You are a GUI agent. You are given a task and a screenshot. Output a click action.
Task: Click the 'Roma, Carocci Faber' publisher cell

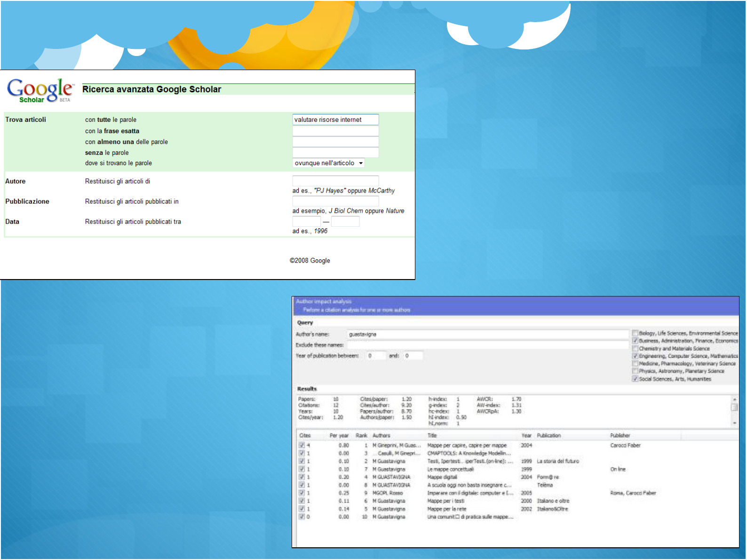point(633,493)
